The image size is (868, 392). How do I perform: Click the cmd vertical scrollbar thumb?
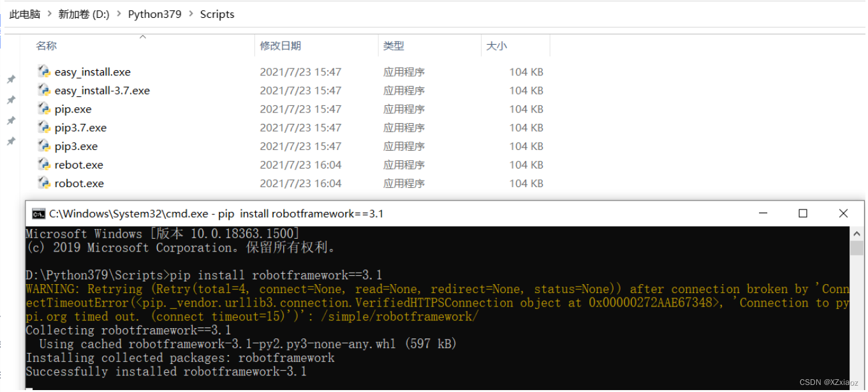(857, 248)
